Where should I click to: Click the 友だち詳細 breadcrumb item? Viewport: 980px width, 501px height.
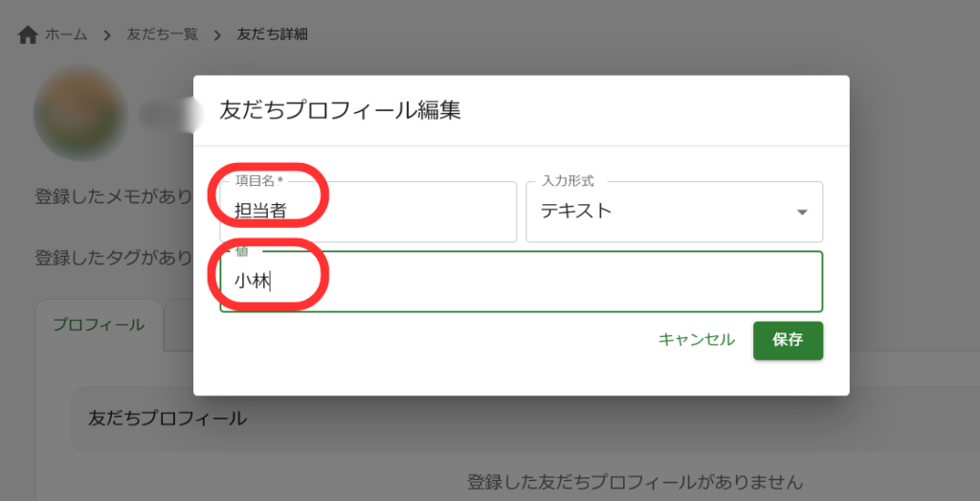[x=272, y=34]
